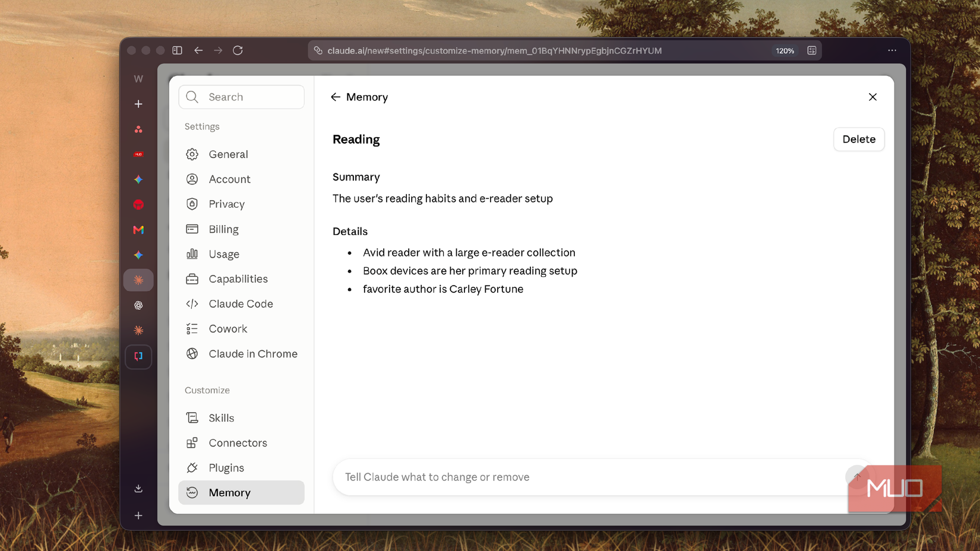980x551 pixels.
Task: Open the bracket-logo tab in the sidebar
Action: 138,357
